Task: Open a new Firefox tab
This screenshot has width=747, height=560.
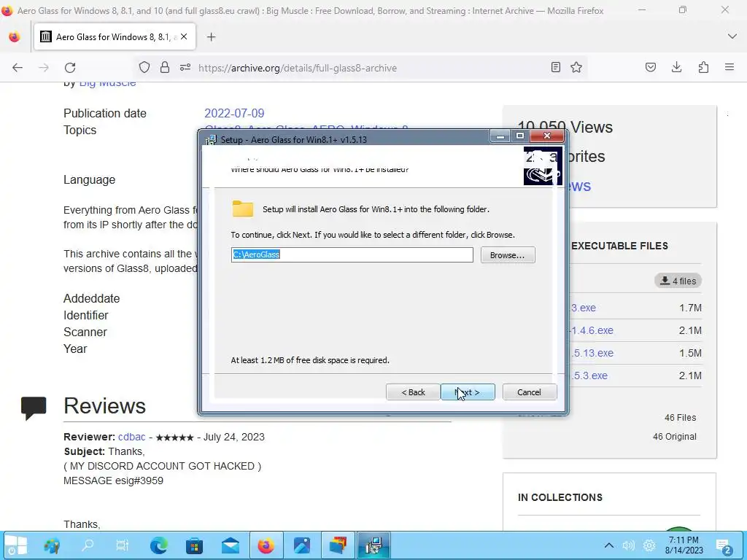Action: pos(211,36)
